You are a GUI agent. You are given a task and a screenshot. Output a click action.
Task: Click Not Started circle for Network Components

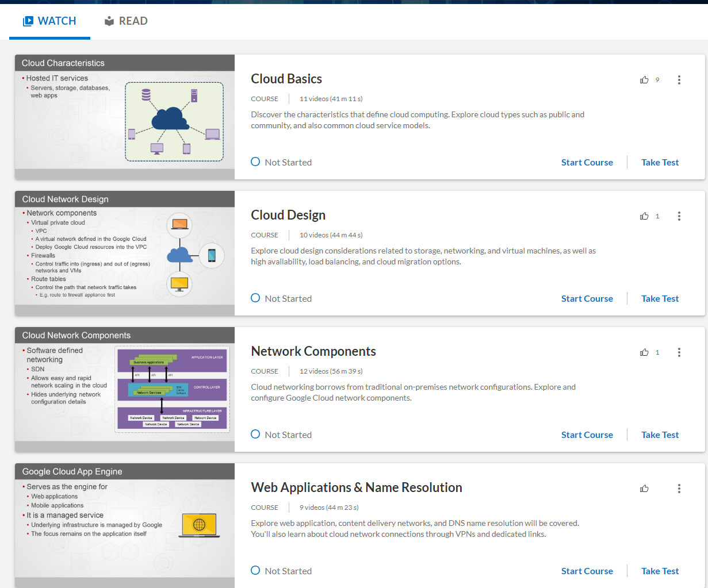(255, 434)
